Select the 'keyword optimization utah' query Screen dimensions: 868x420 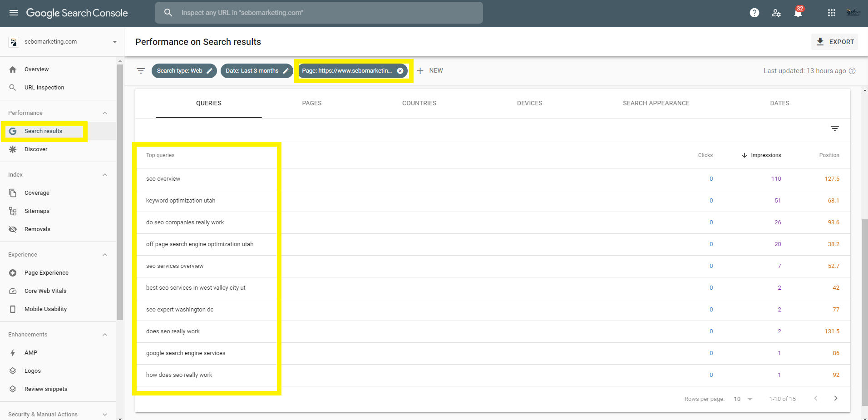point(493,201)
